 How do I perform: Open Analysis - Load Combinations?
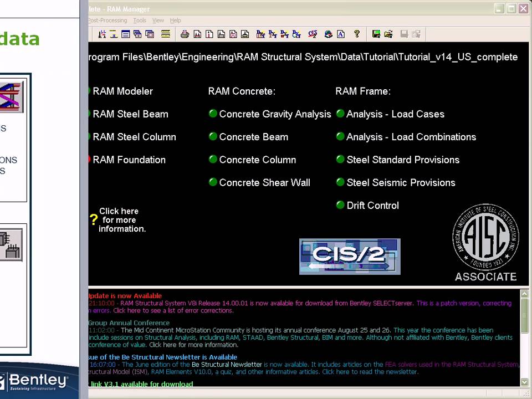[411, 137]
